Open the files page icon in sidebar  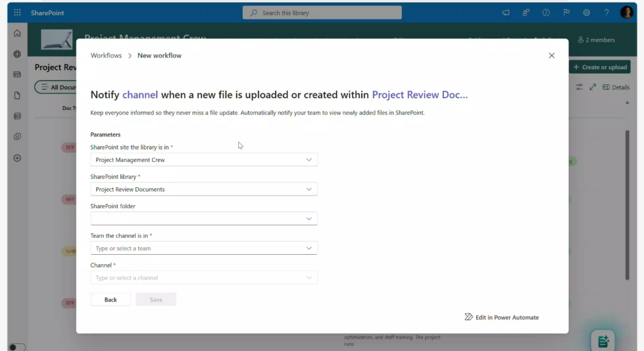[x=17, y=96]
